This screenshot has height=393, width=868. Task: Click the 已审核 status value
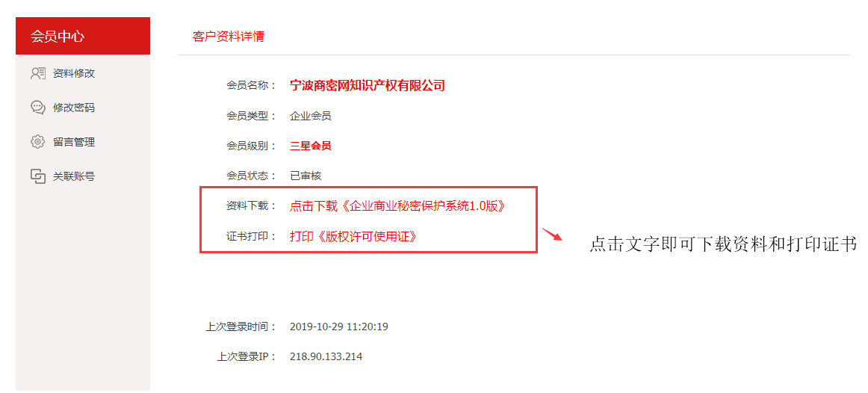pos(306,176)
